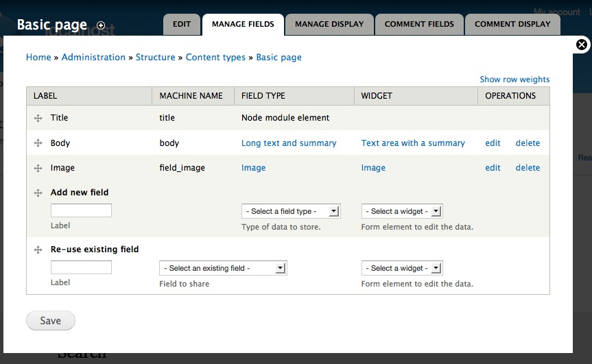Viewport: 592px width, 364px height.
Task: Click the Node module element text
Action: [285, 118]
